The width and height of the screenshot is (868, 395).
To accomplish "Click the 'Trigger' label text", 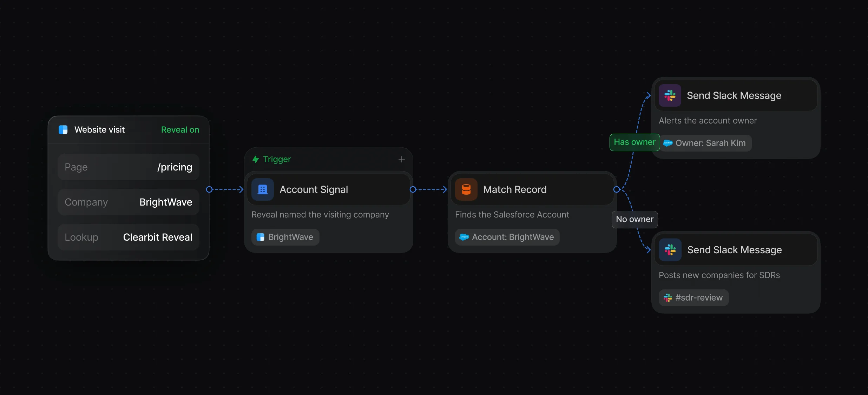I will click(277, 159).
